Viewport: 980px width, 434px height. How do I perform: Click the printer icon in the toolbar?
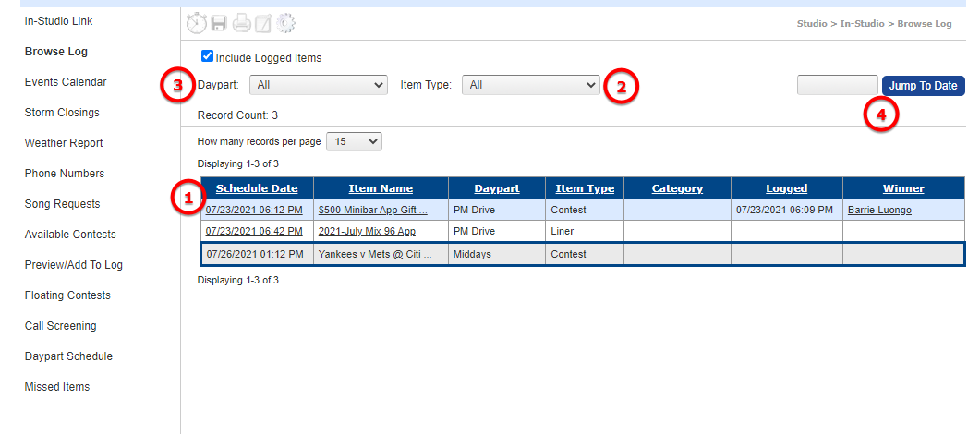241,24
